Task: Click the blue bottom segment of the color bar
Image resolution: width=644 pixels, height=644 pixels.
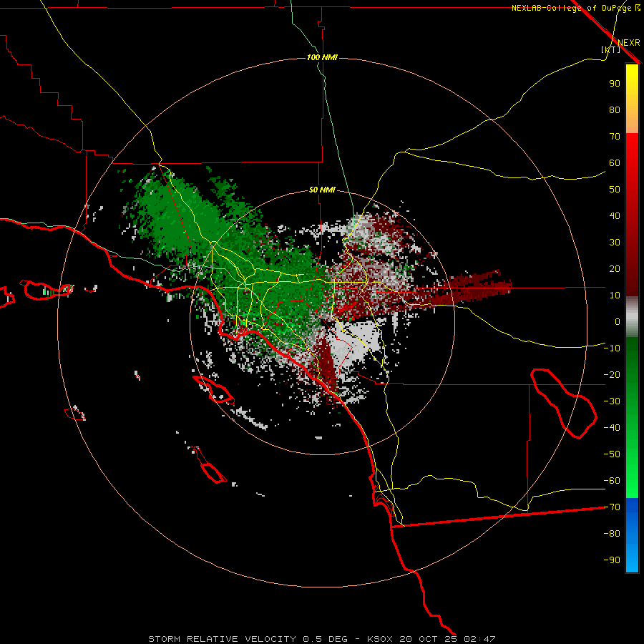Action: click(x=632, y=535)
